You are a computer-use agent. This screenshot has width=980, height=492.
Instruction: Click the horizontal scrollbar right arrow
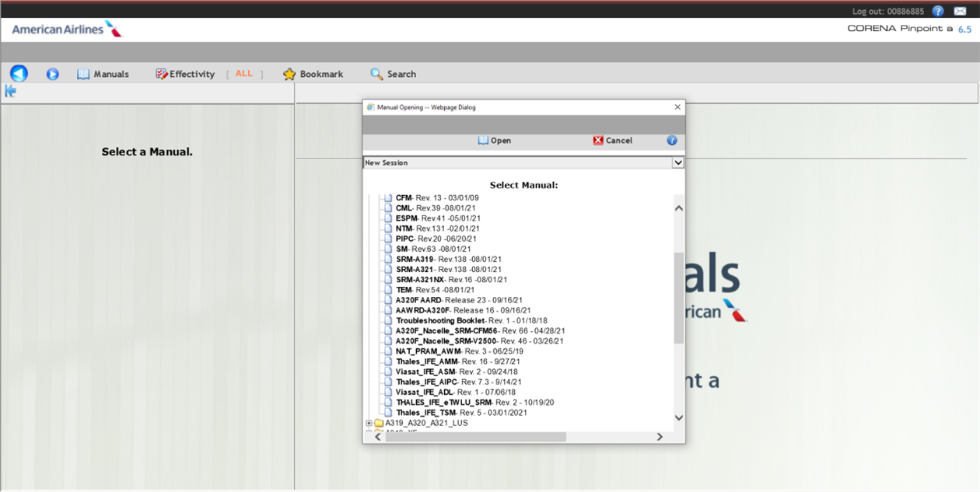[660, 437]
